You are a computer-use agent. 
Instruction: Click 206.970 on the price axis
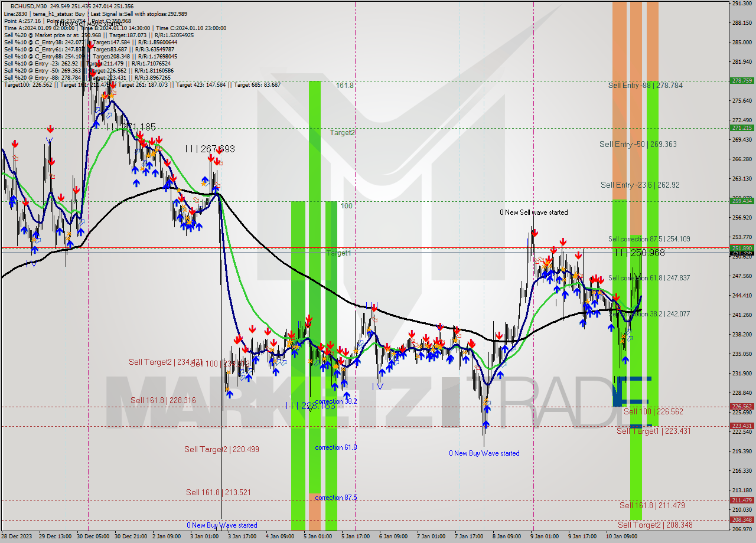tap(742, 529)
